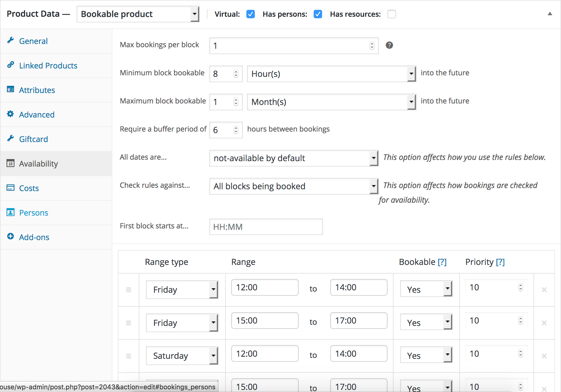Screen dimensions: 561x392
Task: Click the Giftcard wrench icon
Action: click(10, 138)
